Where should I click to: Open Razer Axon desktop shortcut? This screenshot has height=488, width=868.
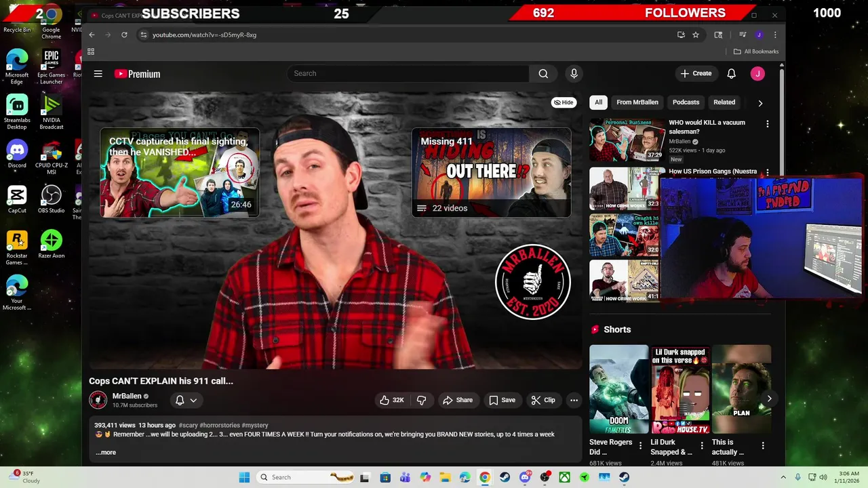point(52,245)
